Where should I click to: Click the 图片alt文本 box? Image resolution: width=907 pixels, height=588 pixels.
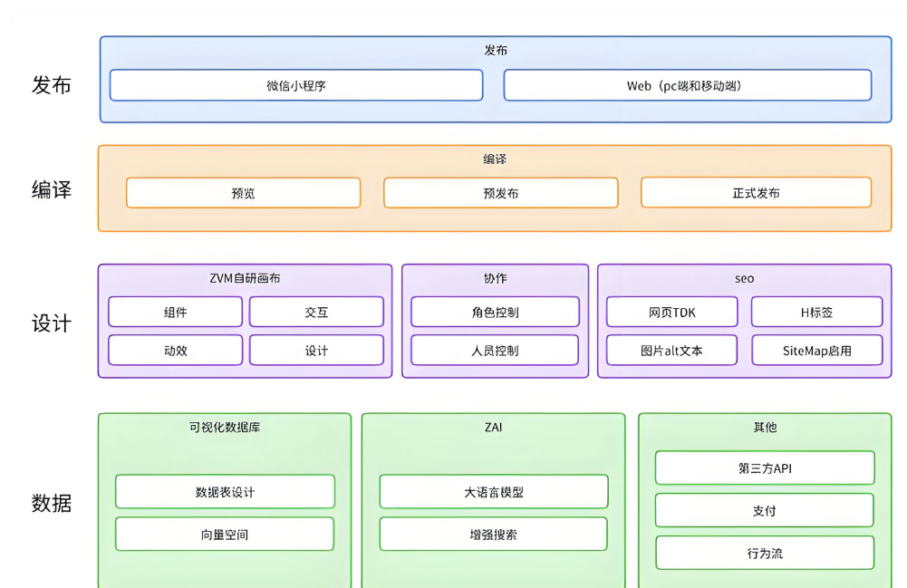point(671,351)
